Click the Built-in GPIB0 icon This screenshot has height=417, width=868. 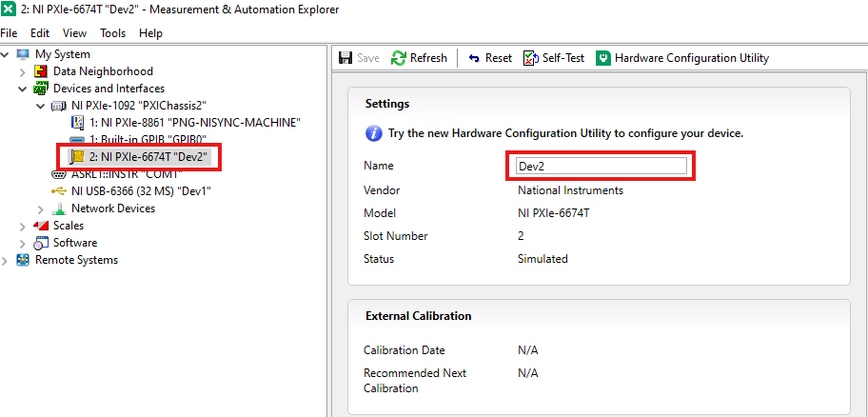77,140
